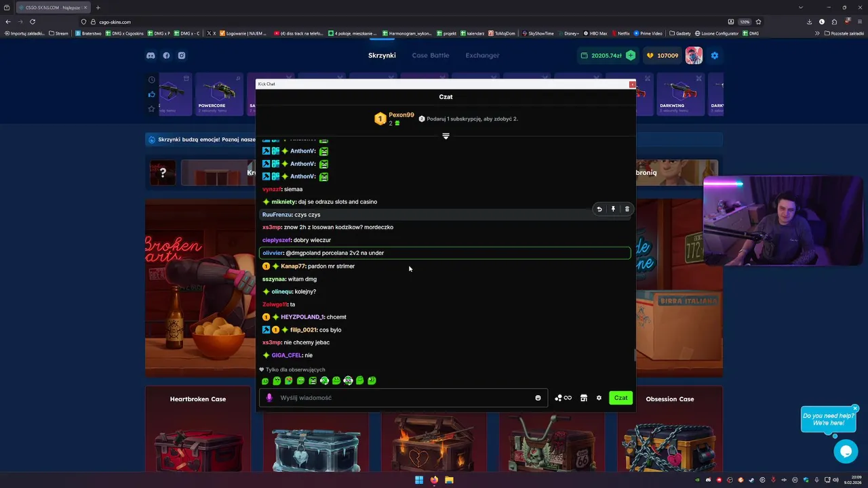Open the Discord icon in site header
The image size is (868, 488).
click(151, 56)
